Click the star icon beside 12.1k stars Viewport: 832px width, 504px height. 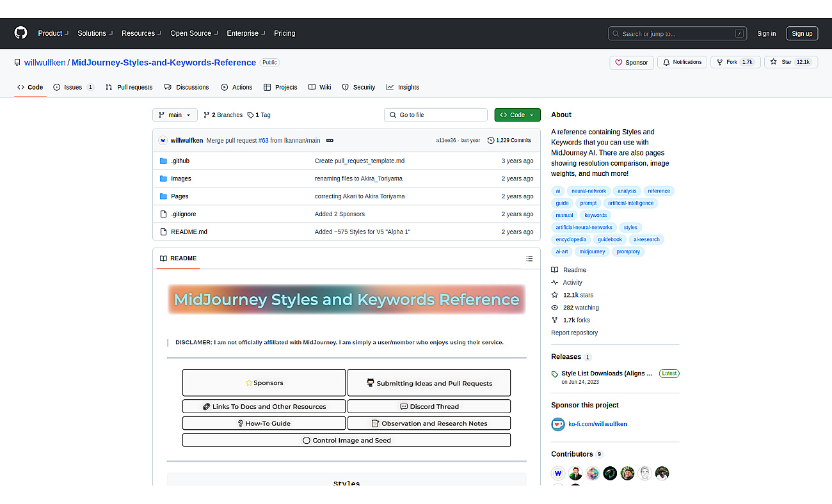pyautogui.click(x=555, y=295)
